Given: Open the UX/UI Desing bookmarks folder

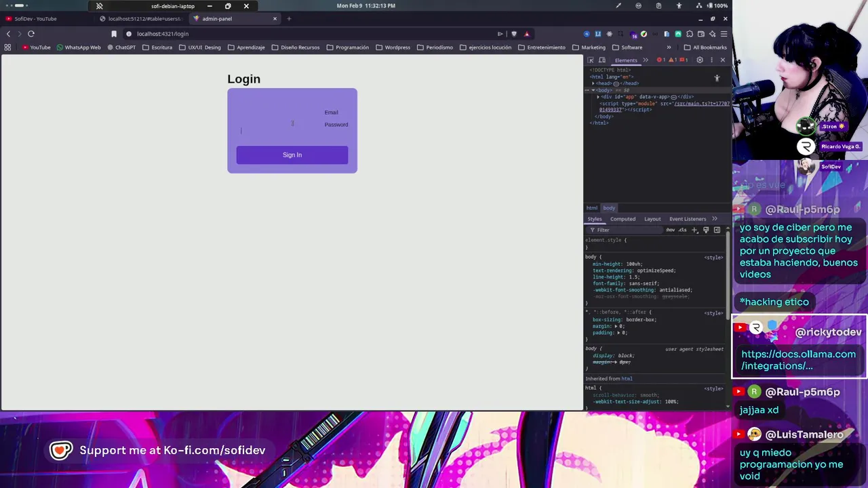Looking at the screenshot, I should pos(199,47).
